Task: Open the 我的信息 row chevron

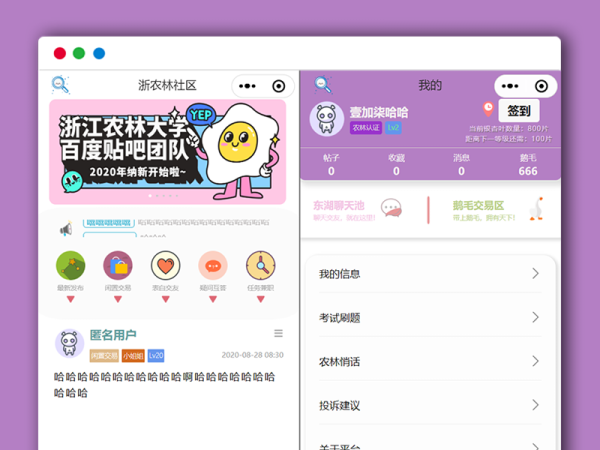Action: click(536, 274)
